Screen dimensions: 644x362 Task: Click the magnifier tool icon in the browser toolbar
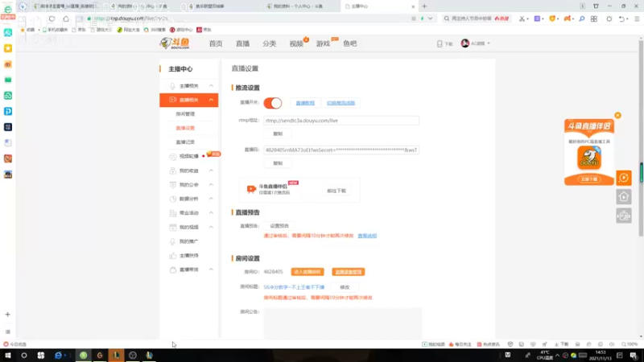click(x=582, y=19)
